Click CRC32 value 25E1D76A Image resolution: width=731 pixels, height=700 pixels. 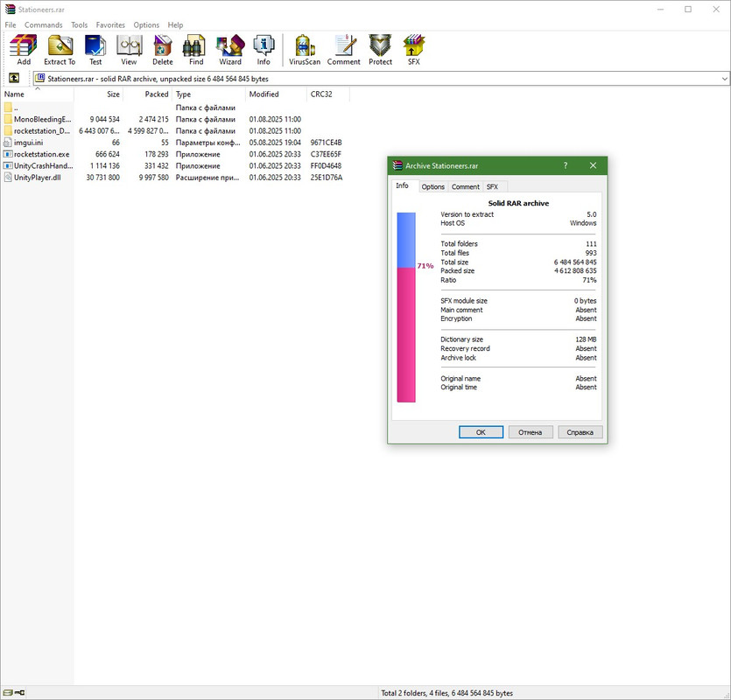click(327, 178)
